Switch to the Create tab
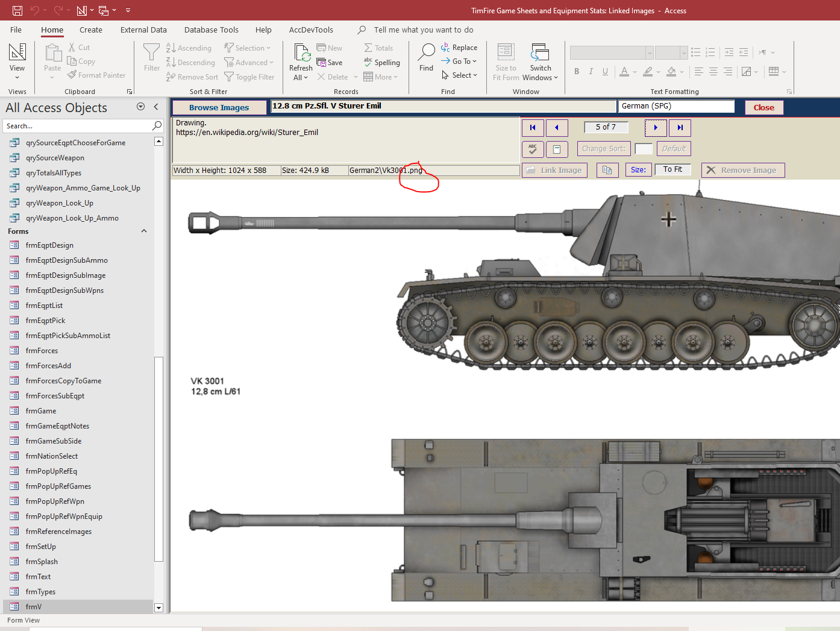 (91, 30)
